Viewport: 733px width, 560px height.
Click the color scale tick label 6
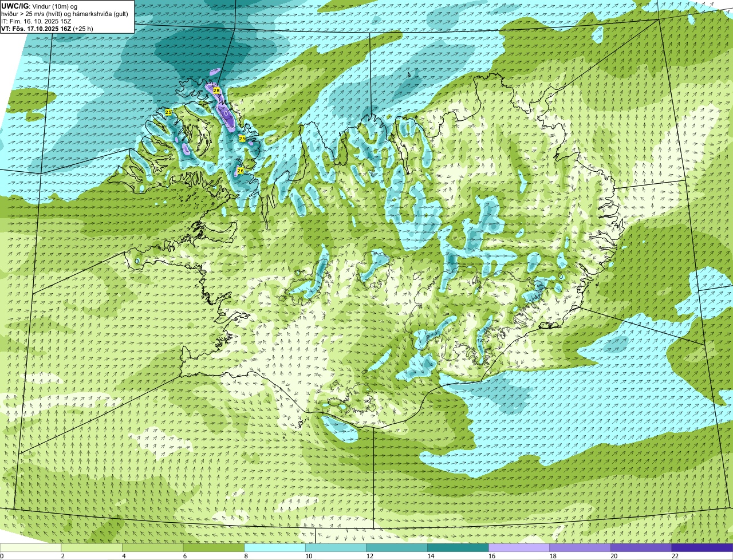pyautogui.click(x=185, y=555)
